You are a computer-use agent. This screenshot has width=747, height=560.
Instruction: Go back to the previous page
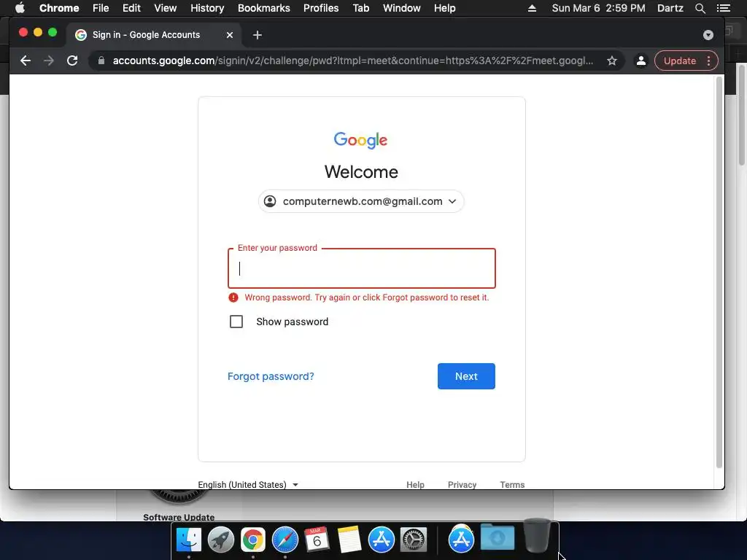tap(26, 61)
